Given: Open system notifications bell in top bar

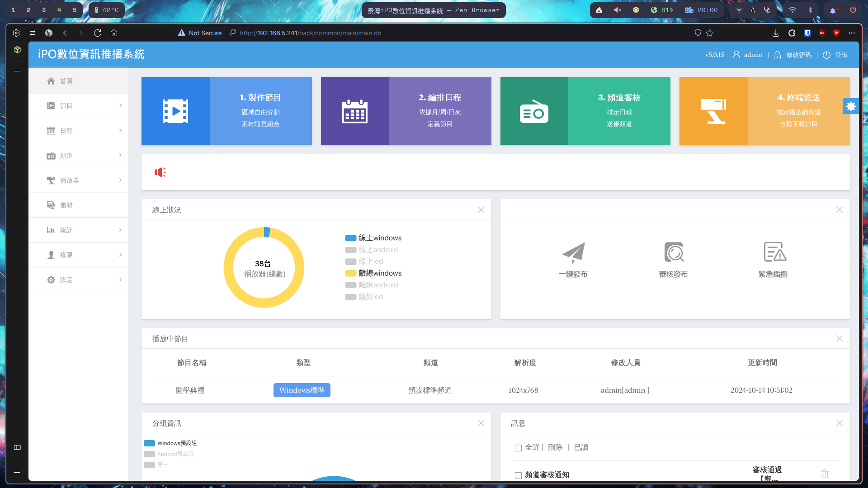Looking at the screenshot, I should tap(833, 10).
